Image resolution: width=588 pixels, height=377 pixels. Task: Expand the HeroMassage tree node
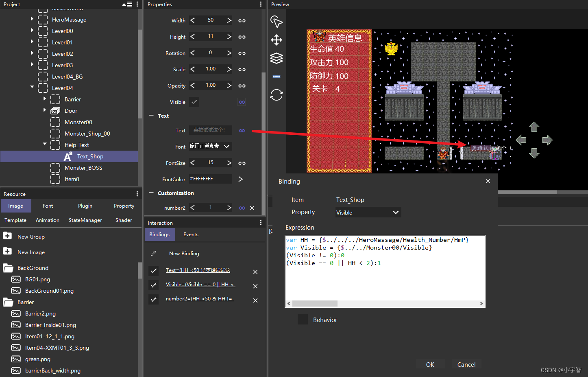(x=32, y=19)
